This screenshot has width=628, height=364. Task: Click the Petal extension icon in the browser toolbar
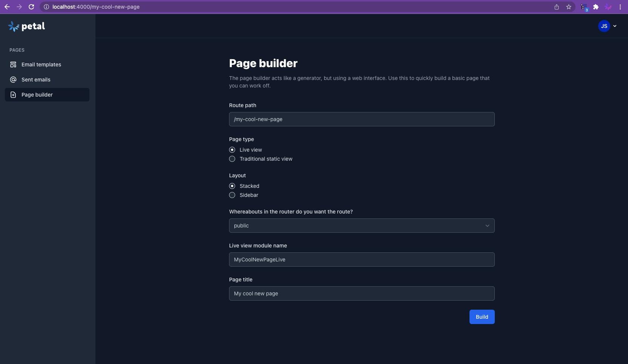pyautogui.click(x=608, y=7)
